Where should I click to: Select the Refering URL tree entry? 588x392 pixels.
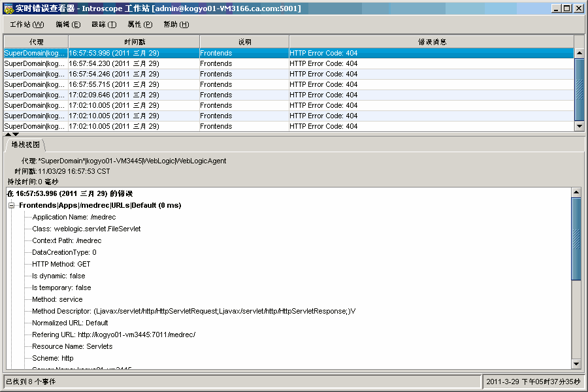[x=114, y=335]
